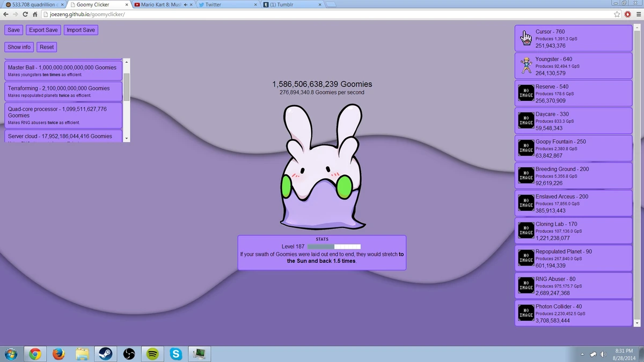This screenshot has height=362, width=644.
Task: Click the Export Save button
Action: pos(43,29)
